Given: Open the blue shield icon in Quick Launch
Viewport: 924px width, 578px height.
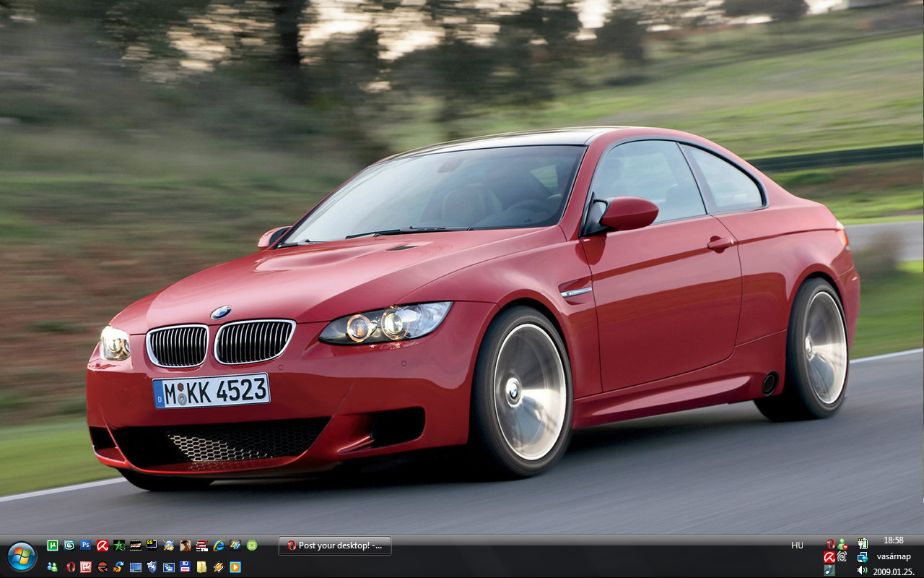Looking at the screenshot, I should click(x=152, y=566).
